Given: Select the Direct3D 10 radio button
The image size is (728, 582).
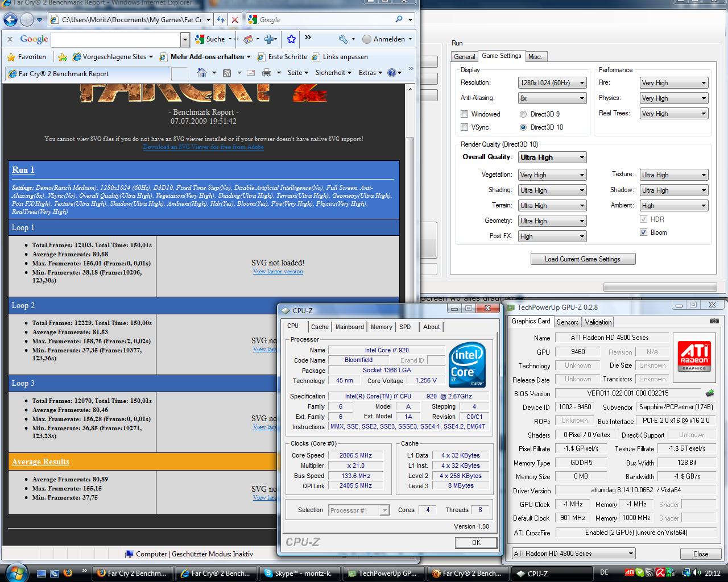Looking at the screenshot, I should [x=523, y=127].
